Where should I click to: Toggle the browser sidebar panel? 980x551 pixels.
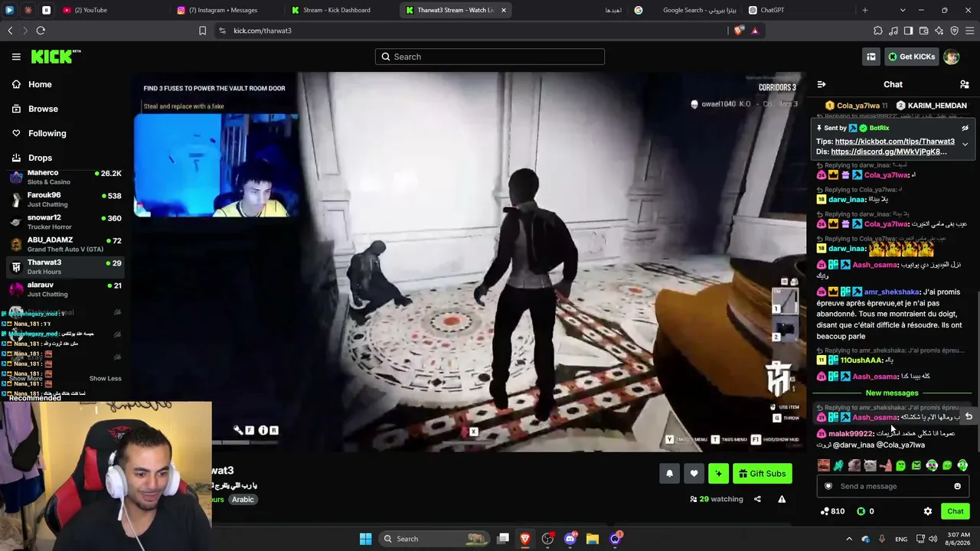908,31
